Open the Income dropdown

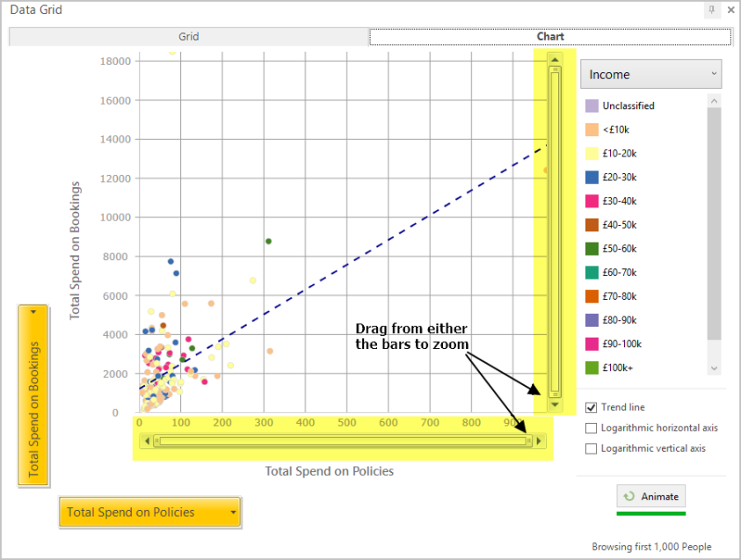650,74
